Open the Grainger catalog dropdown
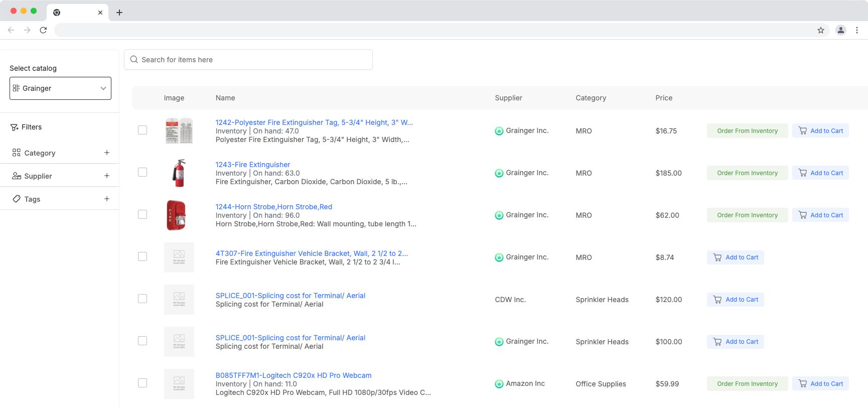This screenshot has width=868, height=409. click(x=60, y=88)
